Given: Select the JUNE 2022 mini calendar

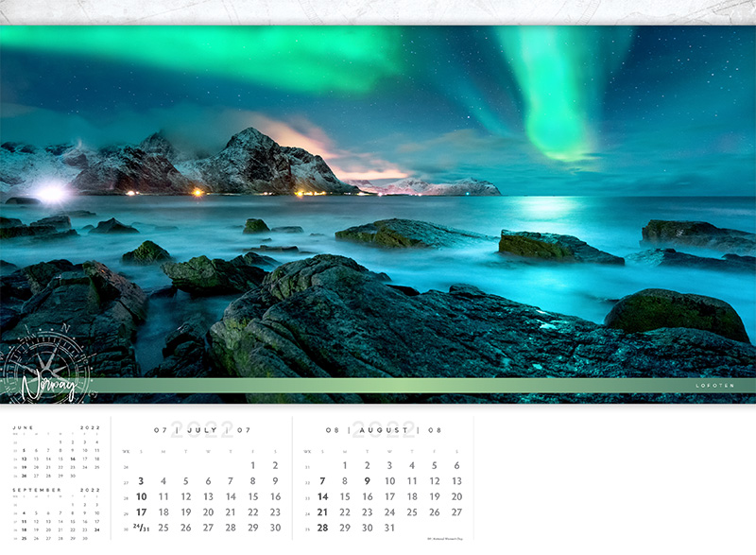Looking at the screenshot, I should tap(57, 452).
